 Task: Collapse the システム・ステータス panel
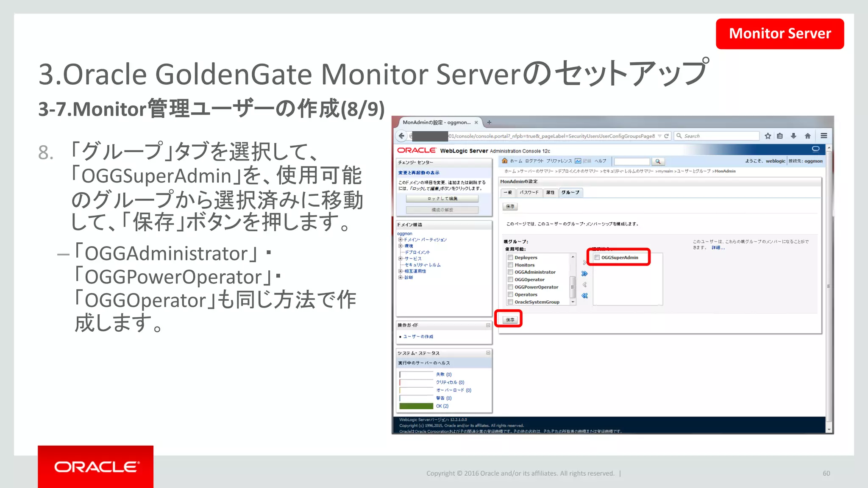click(x=488, y=353)
